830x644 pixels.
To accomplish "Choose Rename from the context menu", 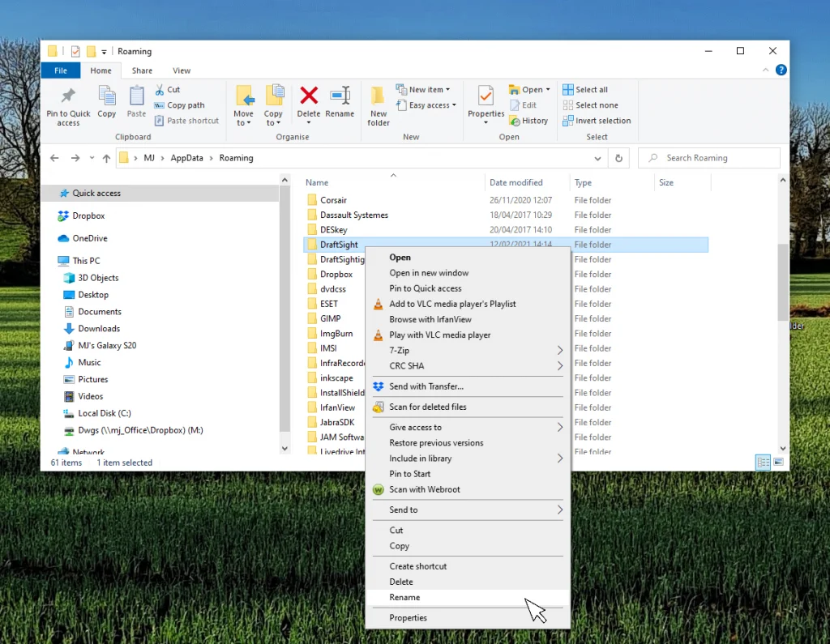I will [404, 597].
